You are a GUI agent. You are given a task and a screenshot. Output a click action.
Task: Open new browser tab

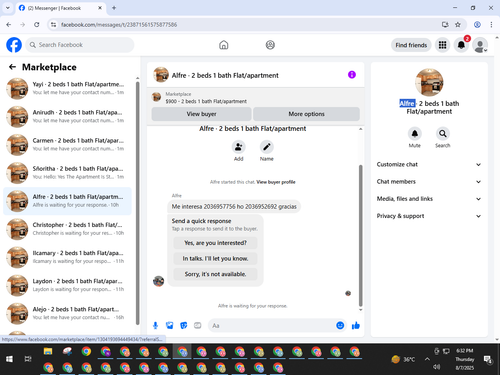pos(114,8)
